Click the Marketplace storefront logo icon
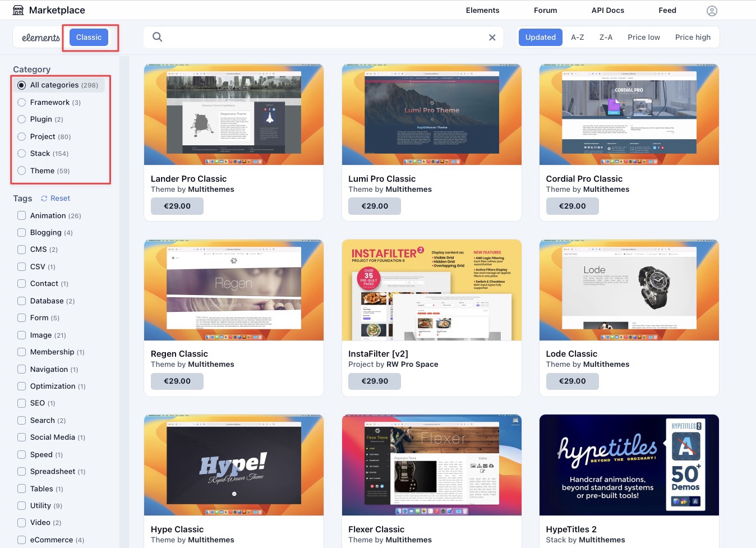 pos(18,10)
